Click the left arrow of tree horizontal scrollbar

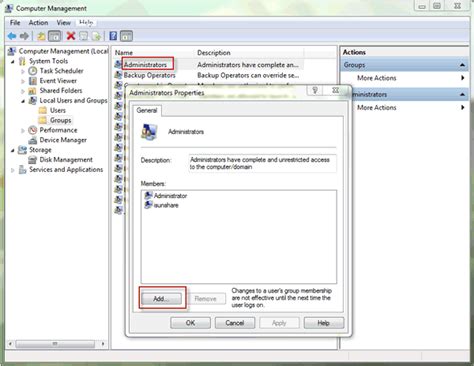click(10, 343)
